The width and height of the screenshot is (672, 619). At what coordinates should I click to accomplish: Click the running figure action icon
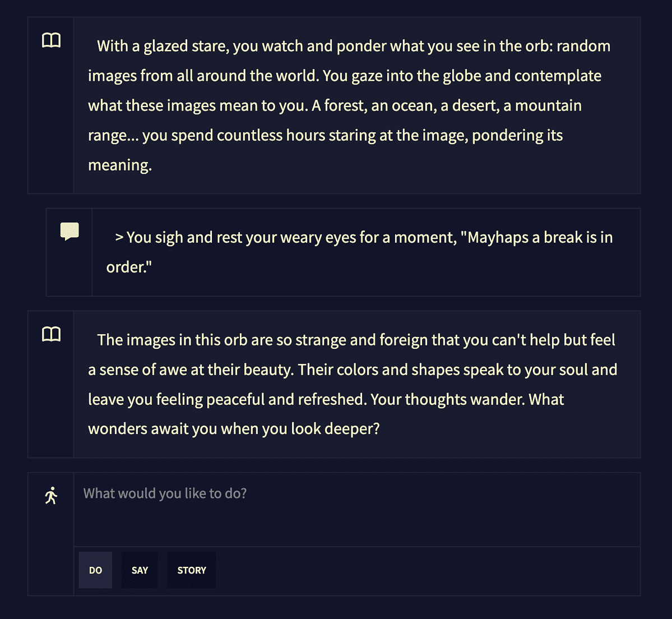point(51,496)
